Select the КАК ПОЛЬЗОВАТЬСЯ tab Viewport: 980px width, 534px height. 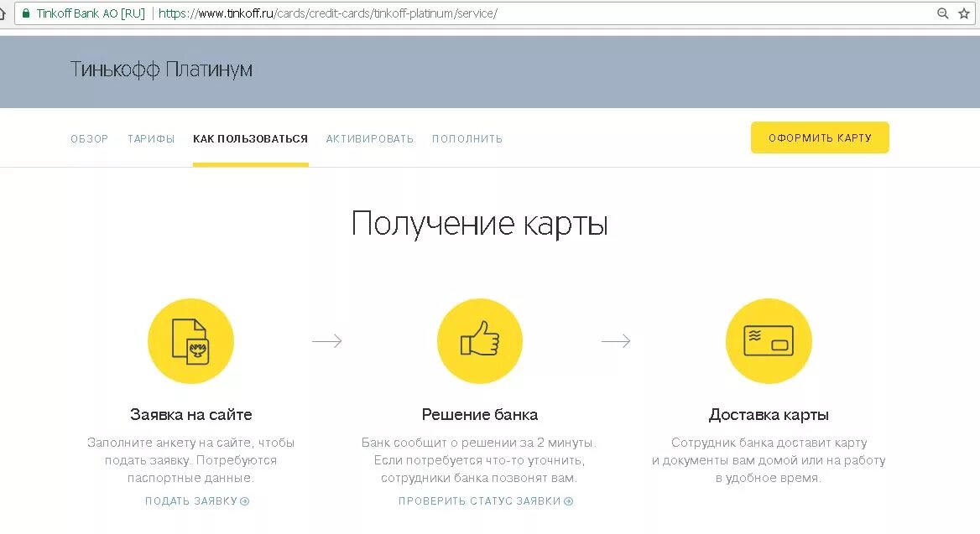[x=251, y=138]
